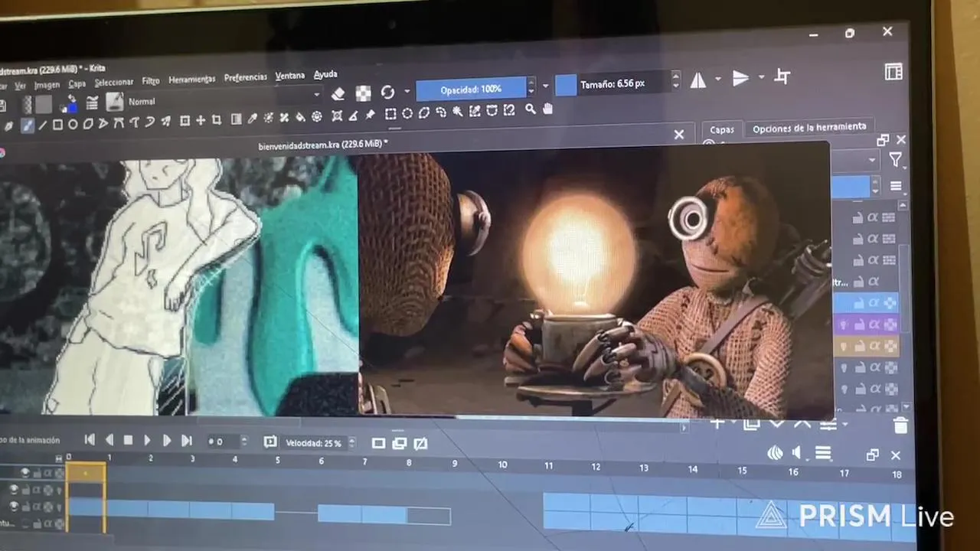Click the Reload Original Preset icon
Image resolution: width=980 pixels, height=551 pixels.
pyautogui.click(x=387, y=93)
